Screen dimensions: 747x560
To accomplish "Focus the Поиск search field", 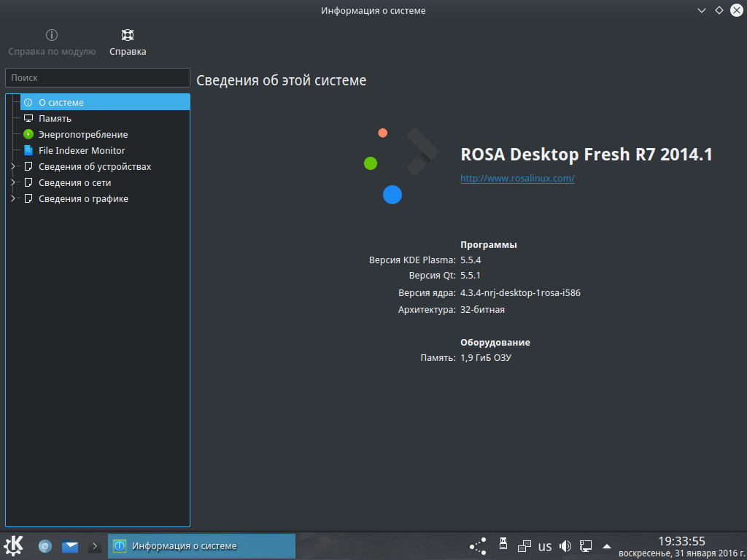I will [98, 77].
